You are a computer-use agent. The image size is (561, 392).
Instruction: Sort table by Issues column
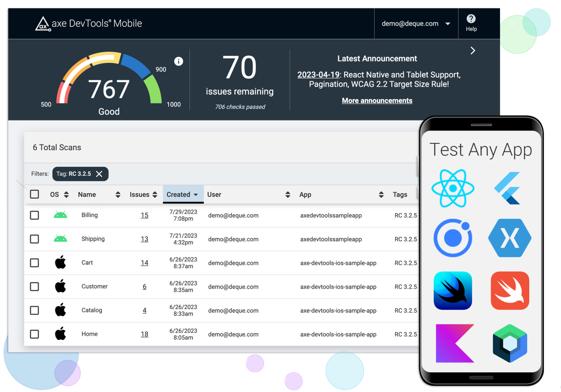point(143,195)
